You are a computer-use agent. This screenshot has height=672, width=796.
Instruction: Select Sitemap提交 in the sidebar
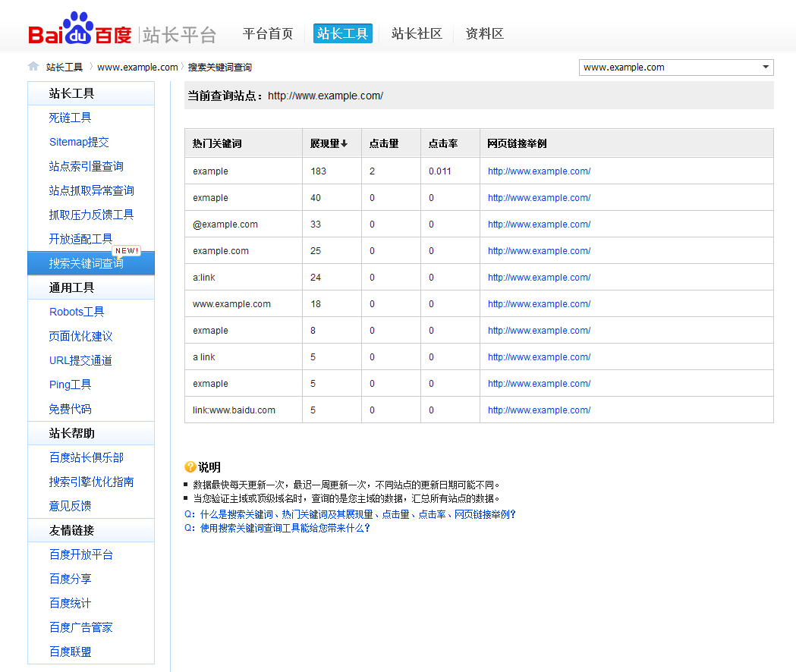pos(79,142)
